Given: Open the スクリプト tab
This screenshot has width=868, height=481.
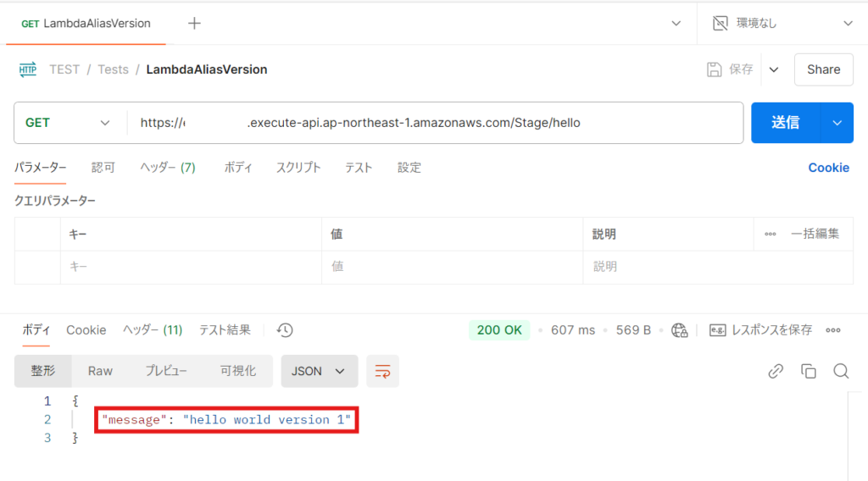Looking at the screenshot, I should click(298, 168).
